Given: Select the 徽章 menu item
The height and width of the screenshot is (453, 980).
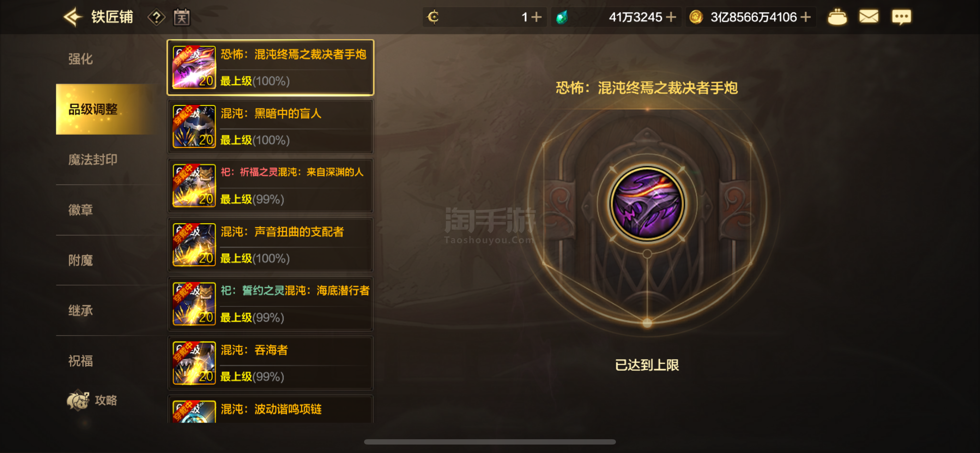Looking at the screenshot, I should [80, 210].
